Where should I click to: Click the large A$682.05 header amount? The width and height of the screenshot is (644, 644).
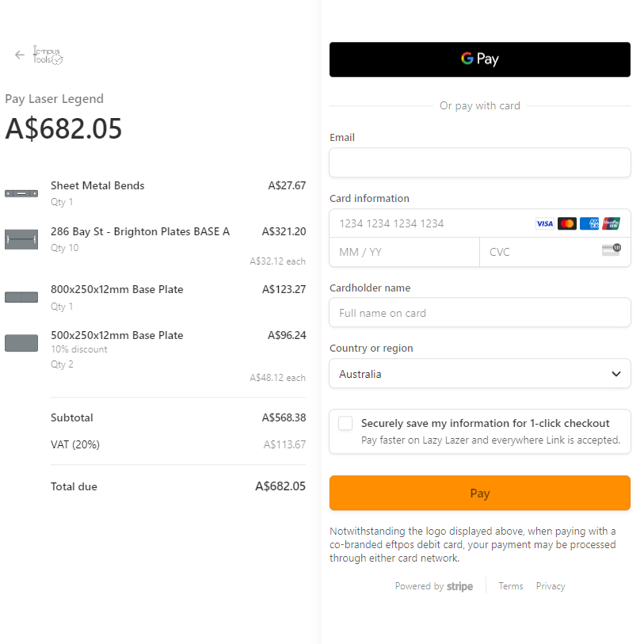pos(63,128)
